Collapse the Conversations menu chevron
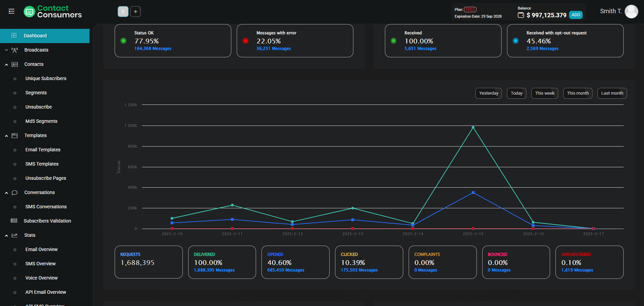The width and height of the screenshot is (644, 306). tap(6, 193)
